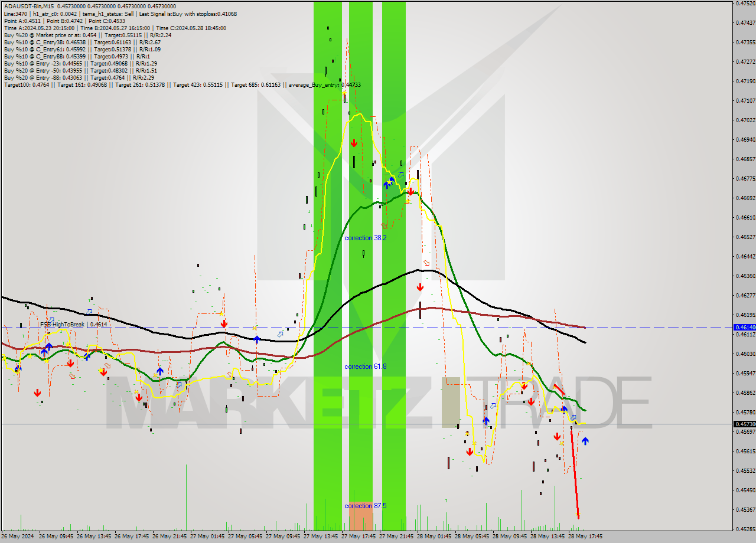Image resolution: width=756 pixels, height=543 pixels.
Task: Click the black 0.45730 current price tag
Action: pos(744,424)
